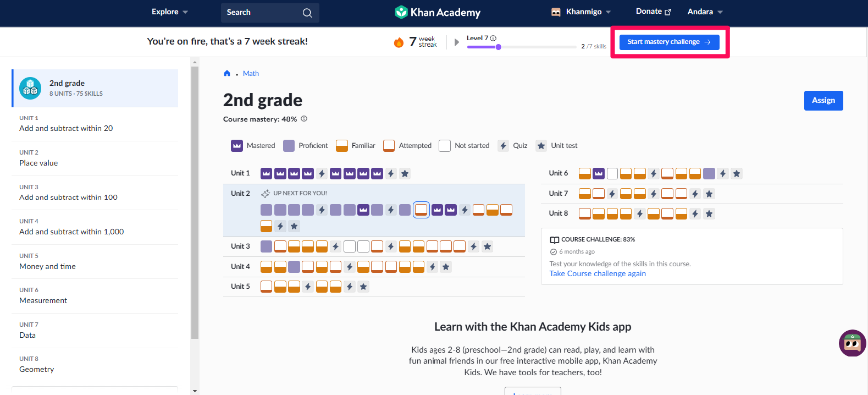Open the proficient skill in Unit 4
This screenshot has height=395, width=868.
294,267
